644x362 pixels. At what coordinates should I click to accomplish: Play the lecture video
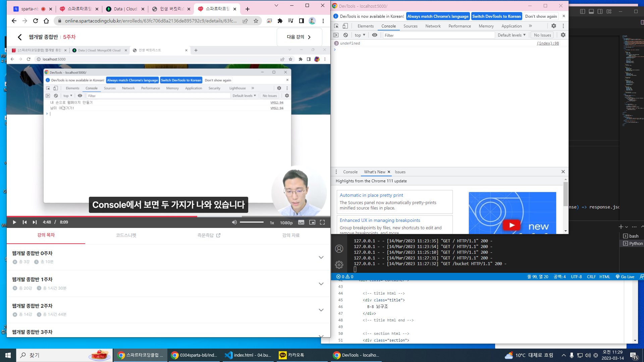[x=14, y=222]
